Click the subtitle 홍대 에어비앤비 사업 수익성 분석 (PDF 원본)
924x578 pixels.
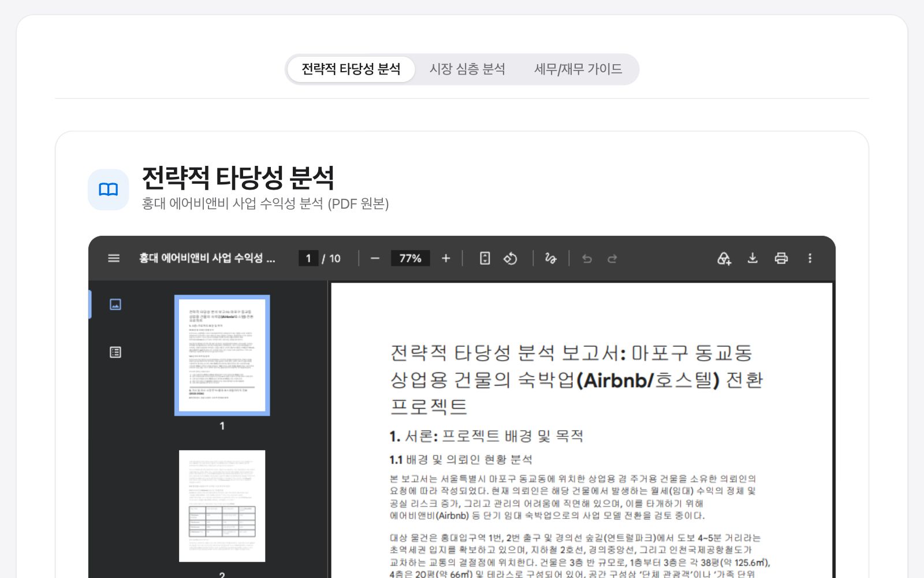point(265,203)
